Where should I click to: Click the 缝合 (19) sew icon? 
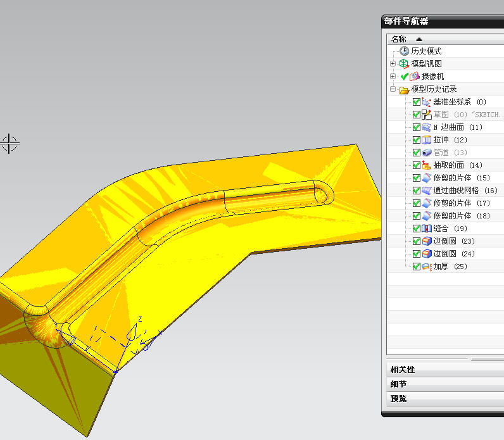[x=426, y=229]
